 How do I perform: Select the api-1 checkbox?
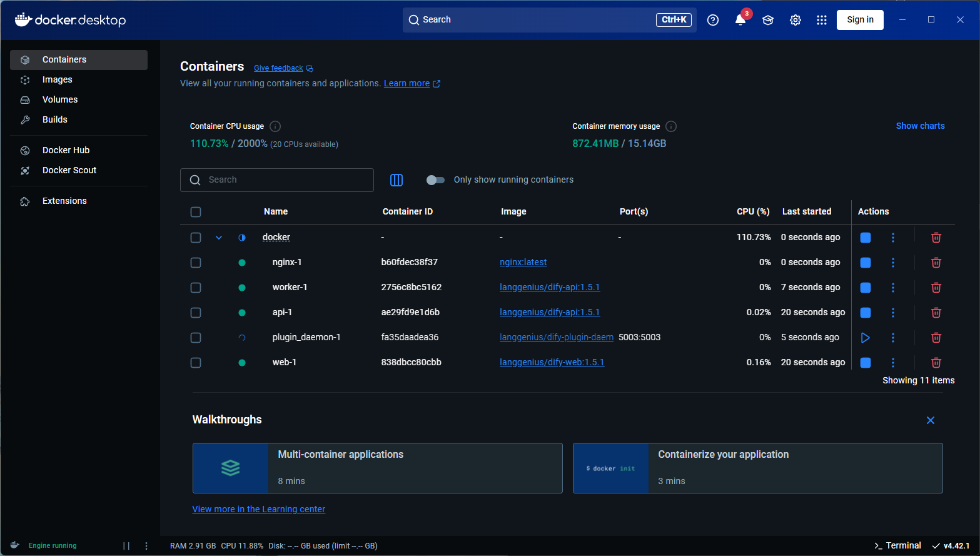(x=196, y=313)
